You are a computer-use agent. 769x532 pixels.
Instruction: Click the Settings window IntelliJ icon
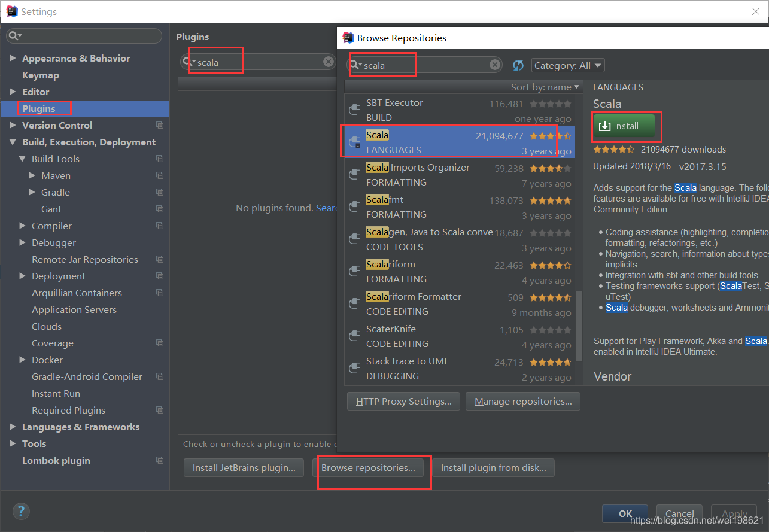coord(11,11)
